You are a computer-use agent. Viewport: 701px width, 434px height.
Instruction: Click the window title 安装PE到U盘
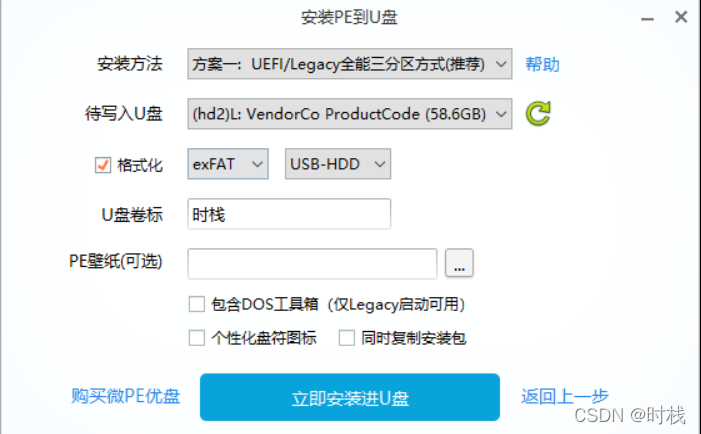[x=349, y=17]
